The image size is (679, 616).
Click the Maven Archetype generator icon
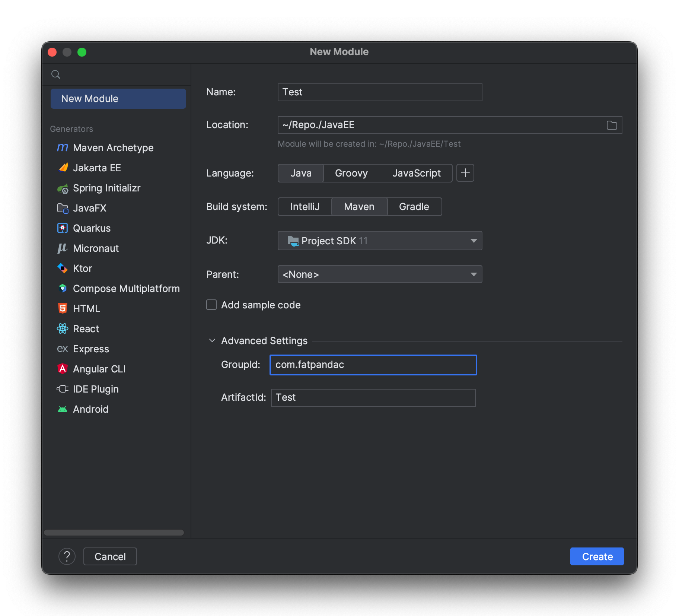click(62, 148)
